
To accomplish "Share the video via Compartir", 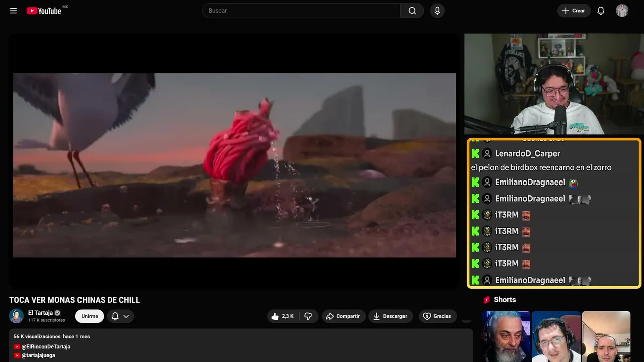I will coord(343,316).
